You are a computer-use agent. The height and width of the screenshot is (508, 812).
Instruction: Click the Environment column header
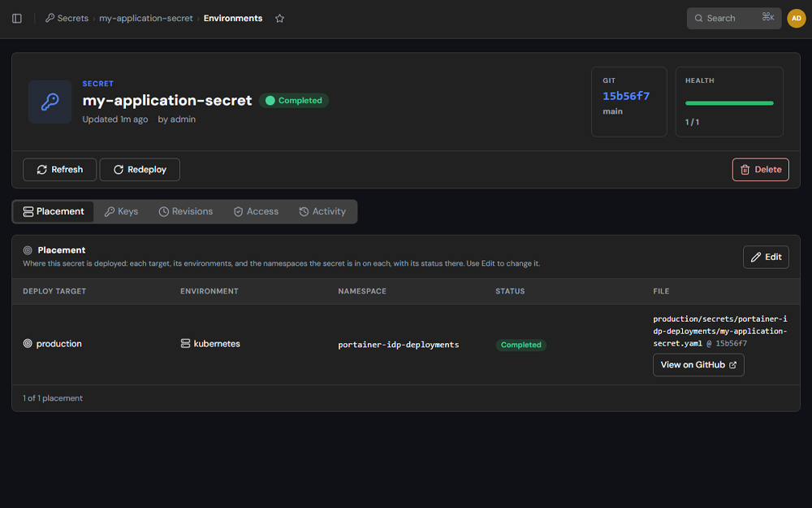coord(209,291)
